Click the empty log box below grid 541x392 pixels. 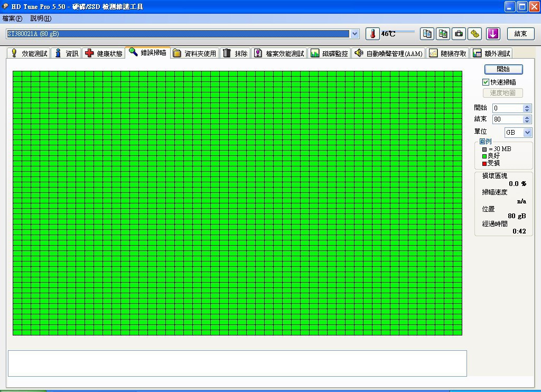tap(237, 363)
